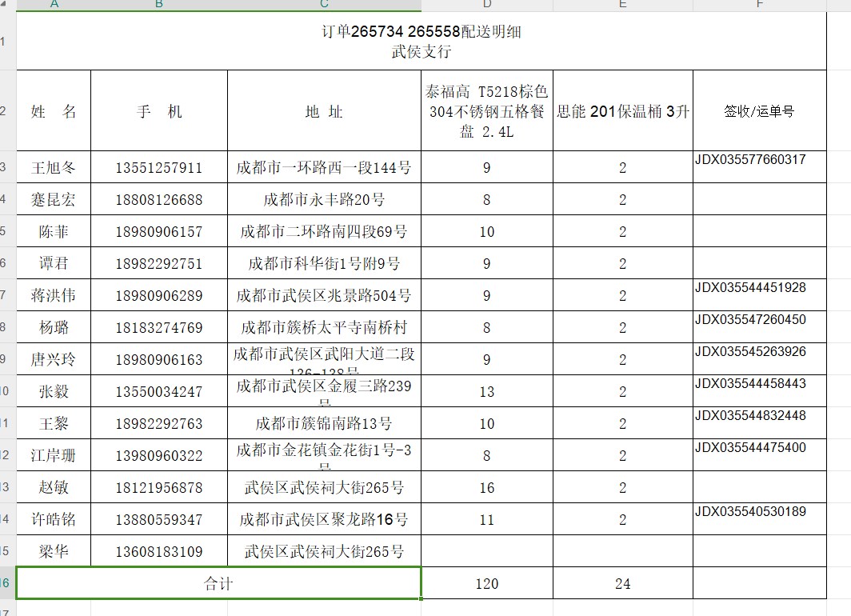Select phone number 13550034247
The height and width of the screenshot is (616, 851).
[x=159, y=391]
